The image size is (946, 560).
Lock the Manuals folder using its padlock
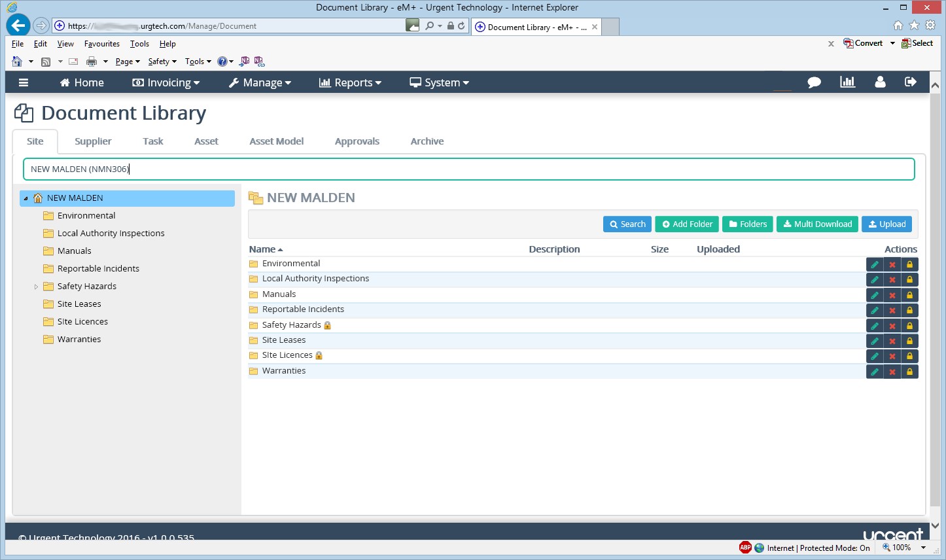click(910, 294)
